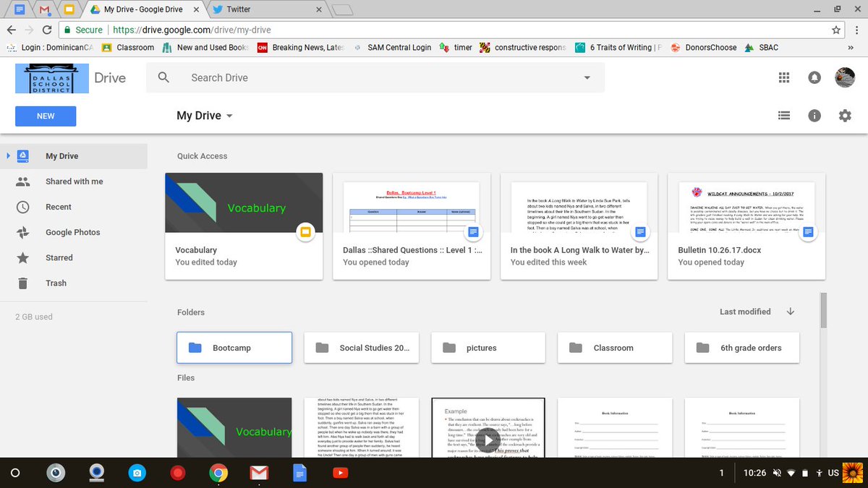This screenshot has height=488, width=868.
Task: Click the Dallas School District logo
Action: click(51, 77)
